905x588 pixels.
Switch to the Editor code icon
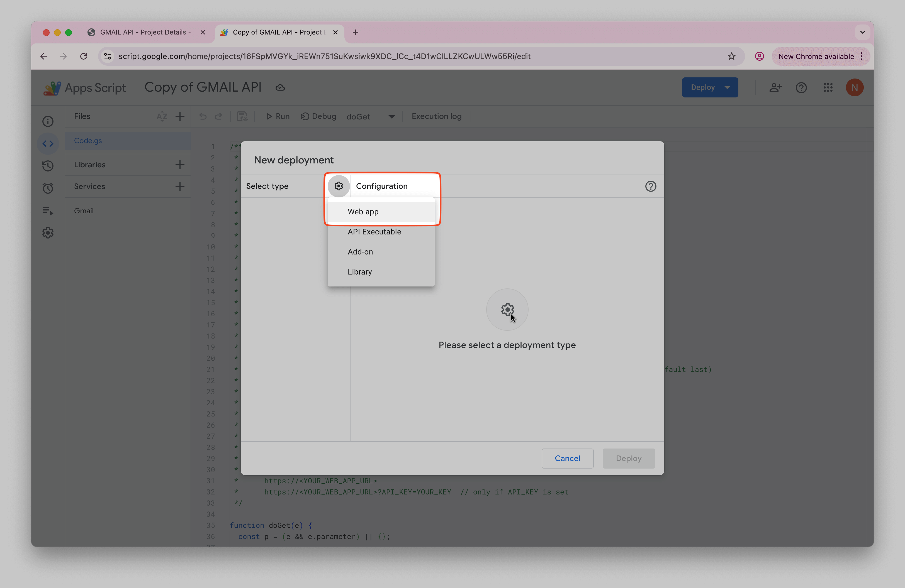pos(48,144)
